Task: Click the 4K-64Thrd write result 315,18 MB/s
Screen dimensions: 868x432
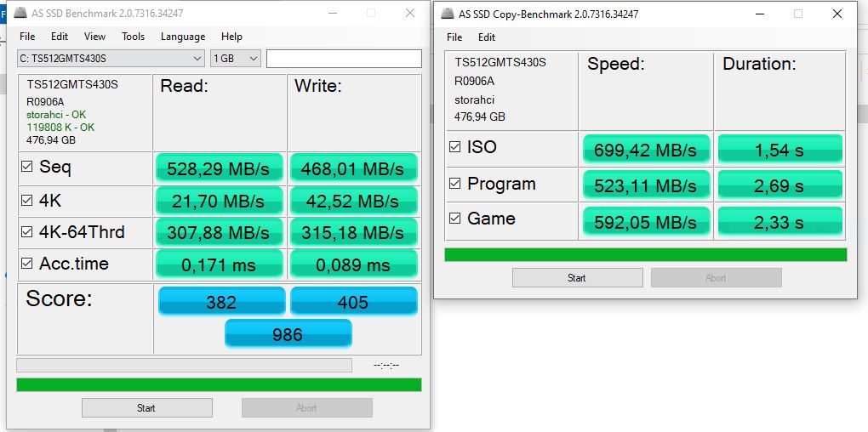Action: pos(353,233)
